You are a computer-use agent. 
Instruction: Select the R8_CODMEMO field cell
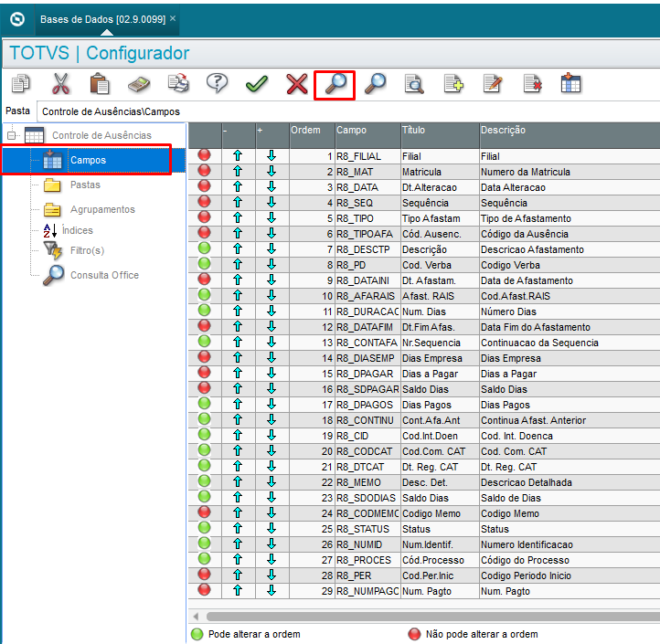tap(367, 513)
